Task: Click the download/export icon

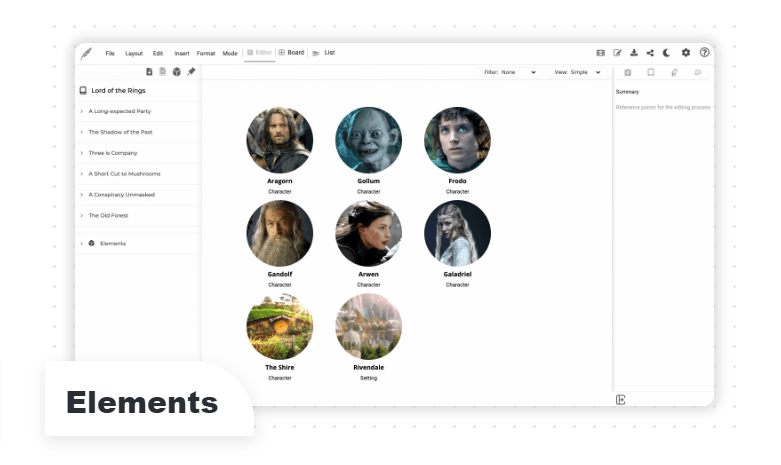Action: point(634,53)
